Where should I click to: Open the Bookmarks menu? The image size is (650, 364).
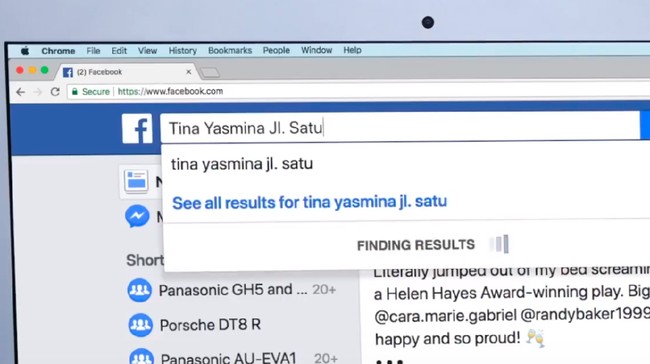click(230, 50)
